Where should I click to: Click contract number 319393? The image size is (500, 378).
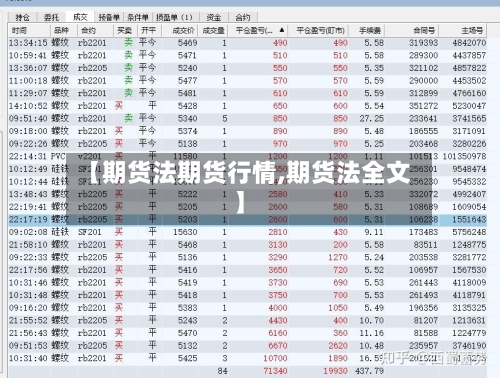[423, 43]
